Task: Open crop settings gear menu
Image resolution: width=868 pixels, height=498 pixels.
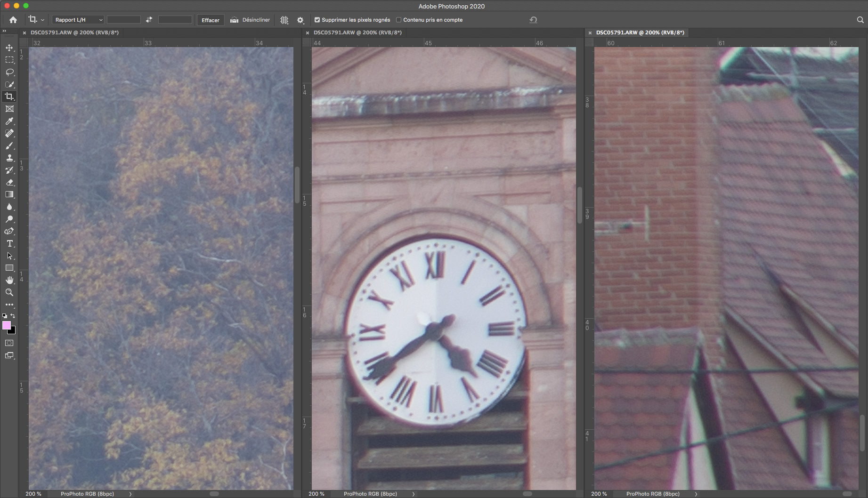Action: pyautogui.click(x=300, y=20)
